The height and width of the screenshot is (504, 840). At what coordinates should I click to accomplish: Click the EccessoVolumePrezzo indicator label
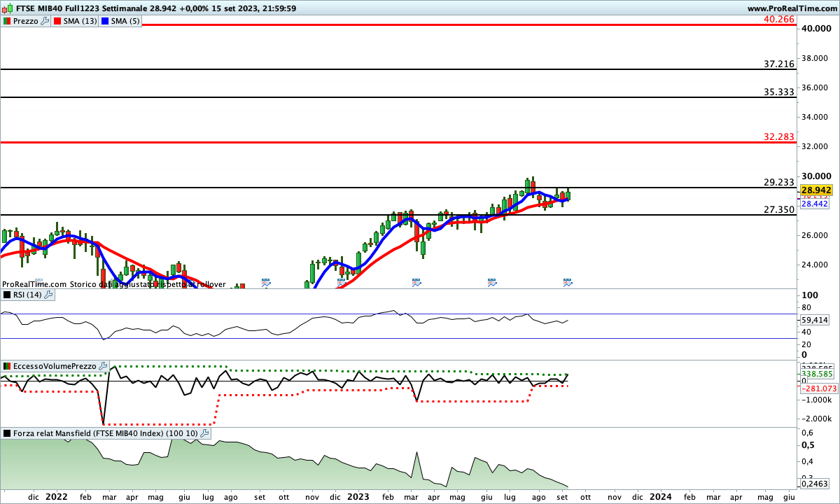pos(55,366)
